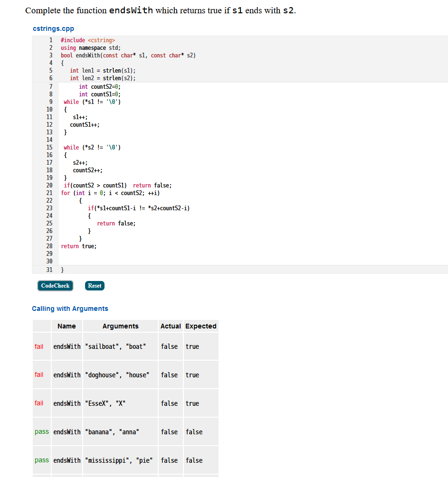Click the CodeCheck button
This screenshot has height=477, width=448.
(x=55, y=285)
